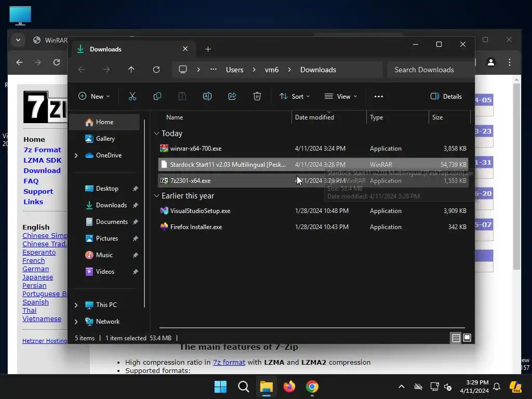Click the monitor icon in address bar
The height and width of the screenshot is (399, 532).
183,69
